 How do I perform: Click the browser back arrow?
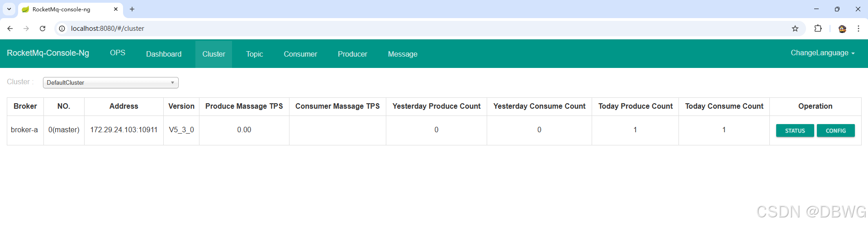coord(10,29)
